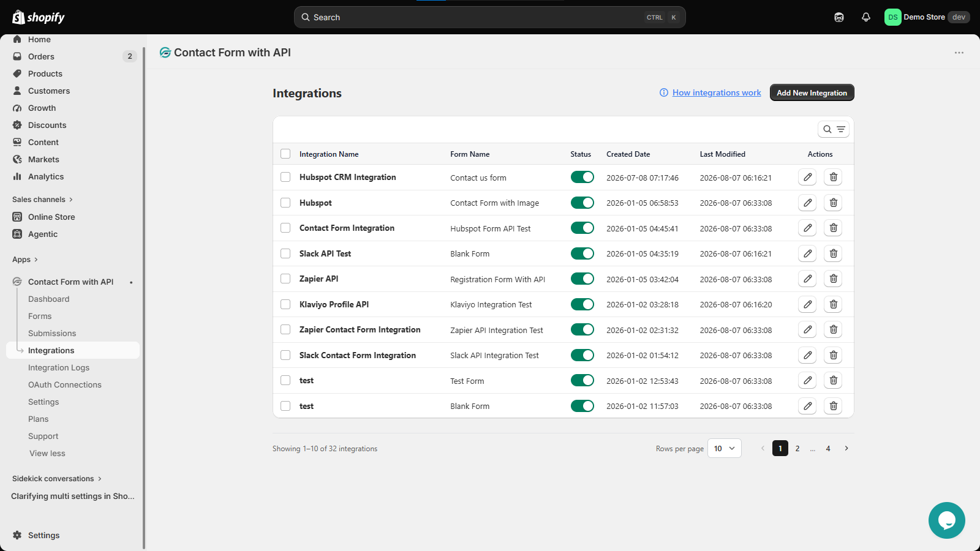Edit the Zapier API integration
Image resolution: width=980 pixels, height=551 pixels.
click(x=807, y=279)
